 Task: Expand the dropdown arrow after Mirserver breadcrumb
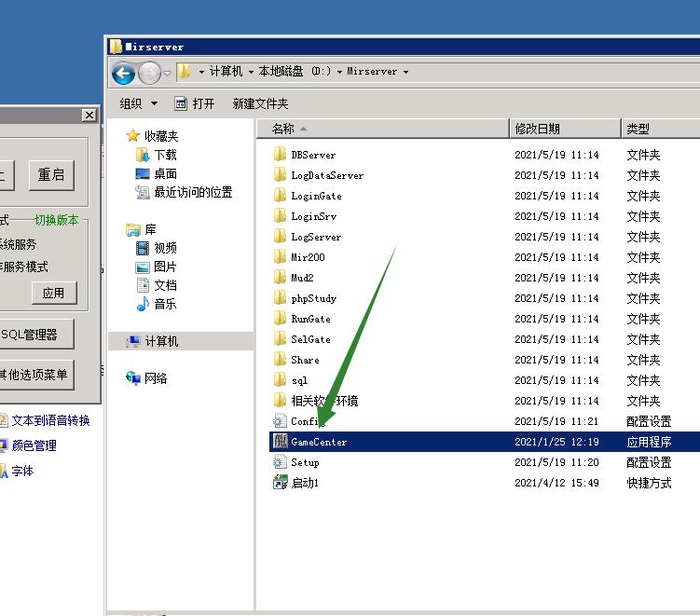(x=405, y=72)
